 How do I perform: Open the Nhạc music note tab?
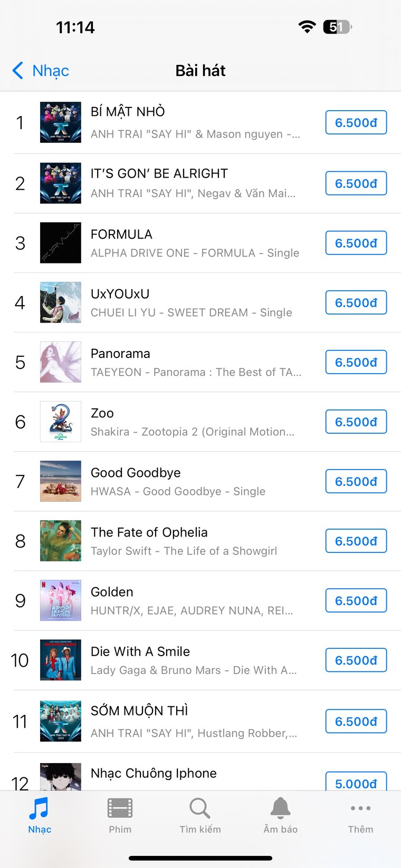coord(40,814)
